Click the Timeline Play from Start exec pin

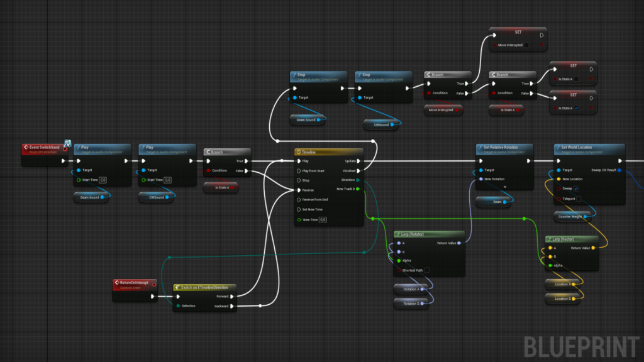point(299,171)
